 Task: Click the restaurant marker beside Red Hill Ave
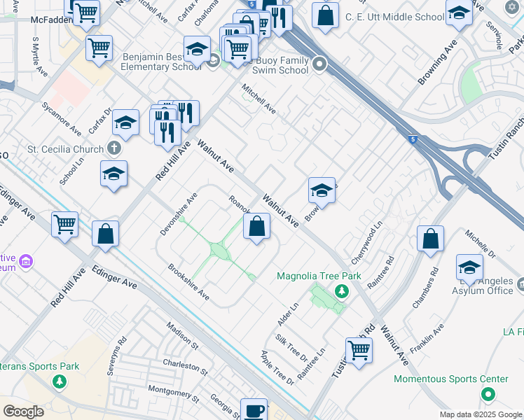tap(167, 134)
